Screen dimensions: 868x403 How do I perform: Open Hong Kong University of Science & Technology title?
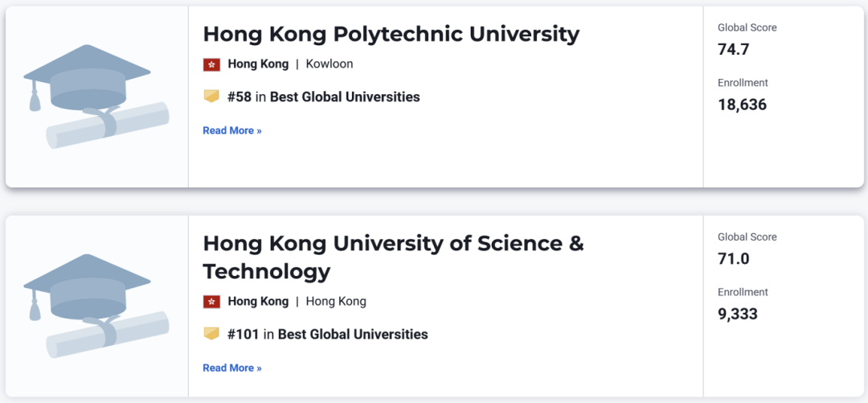tap(393, 257)
